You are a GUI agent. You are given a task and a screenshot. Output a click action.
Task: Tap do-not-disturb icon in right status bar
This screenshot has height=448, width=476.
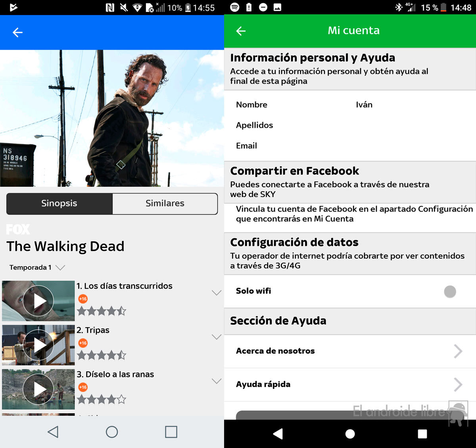(x=263, y=7)
